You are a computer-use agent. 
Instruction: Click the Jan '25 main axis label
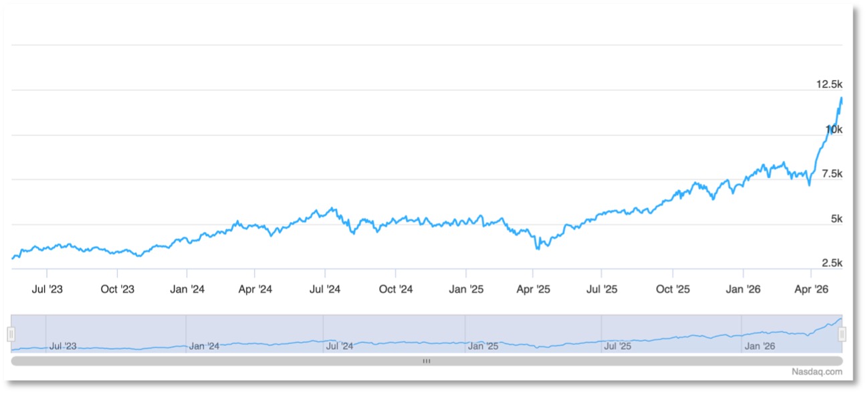pos(466,289)
